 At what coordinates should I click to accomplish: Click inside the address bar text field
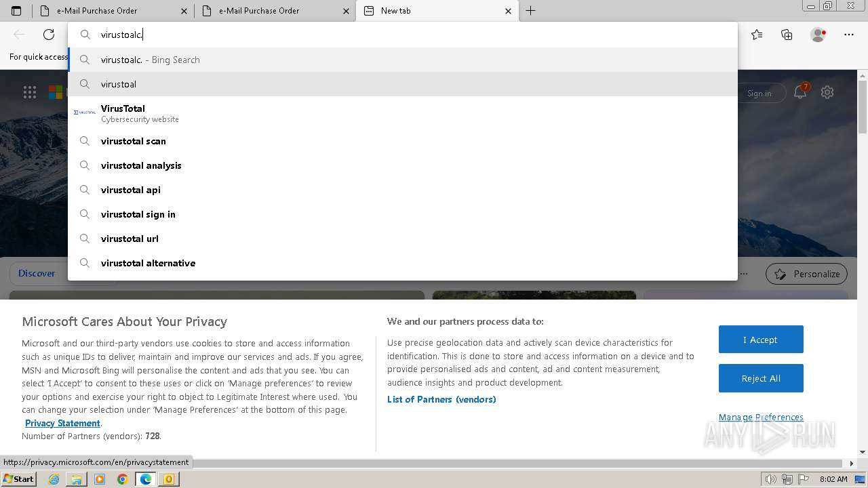coord(403,35)
